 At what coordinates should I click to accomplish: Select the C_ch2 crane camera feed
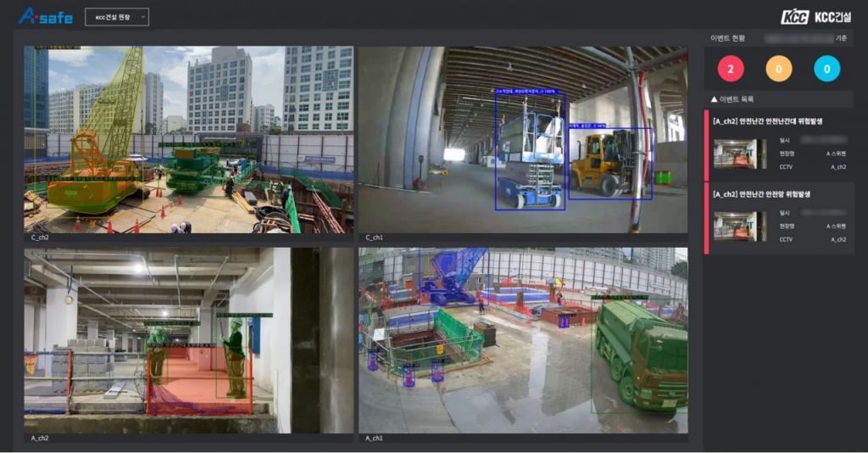click(188, 139)
